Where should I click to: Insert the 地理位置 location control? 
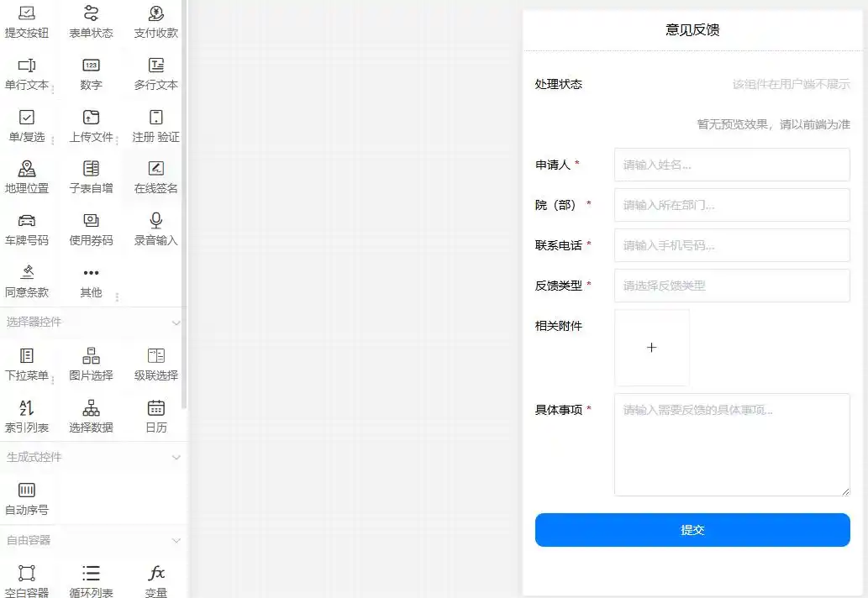[27, 177]
